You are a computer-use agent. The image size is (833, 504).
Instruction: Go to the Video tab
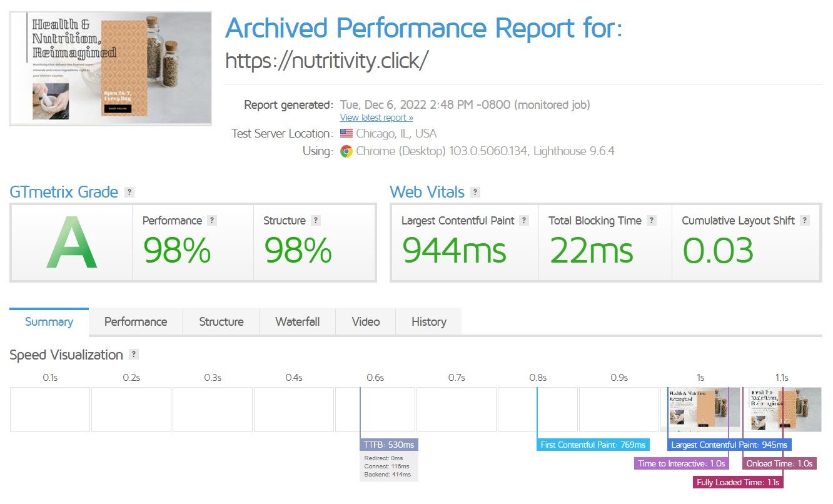[366, 322]
